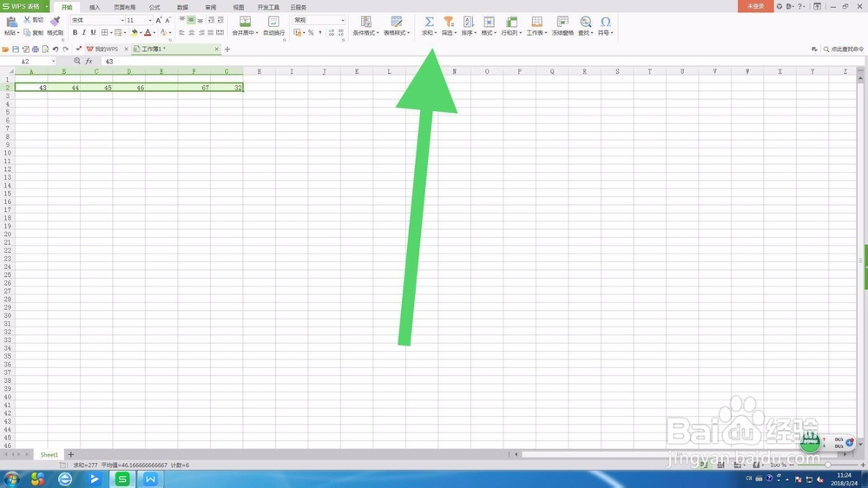
Task: Switch to the View (视图) tab
Action: (239, 7)
